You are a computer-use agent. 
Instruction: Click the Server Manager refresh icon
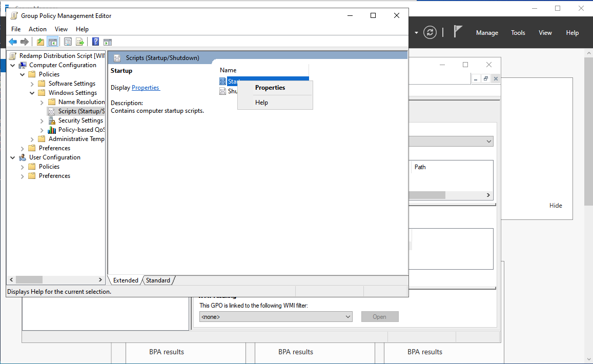coord(431,32)
